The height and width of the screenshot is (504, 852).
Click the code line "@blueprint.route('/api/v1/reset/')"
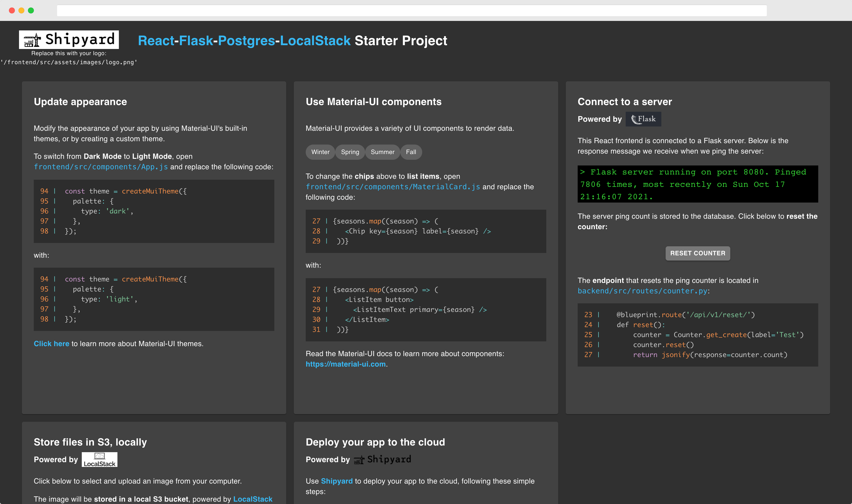click(686, 315)
